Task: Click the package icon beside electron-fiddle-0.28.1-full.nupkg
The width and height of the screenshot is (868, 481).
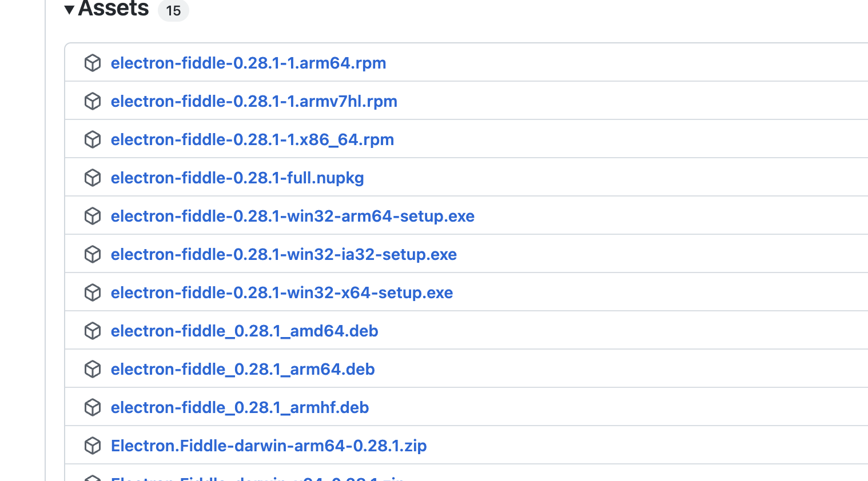Action: [92, 177]
